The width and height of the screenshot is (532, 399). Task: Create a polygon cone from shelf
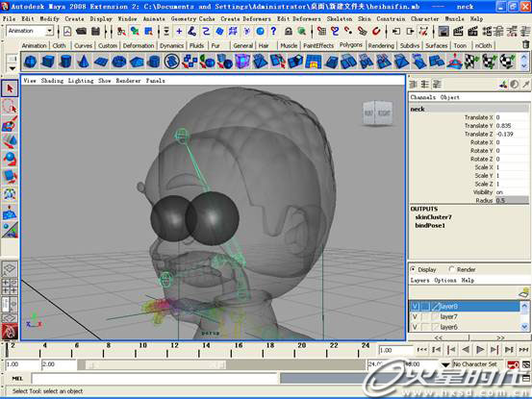[83, 62]
